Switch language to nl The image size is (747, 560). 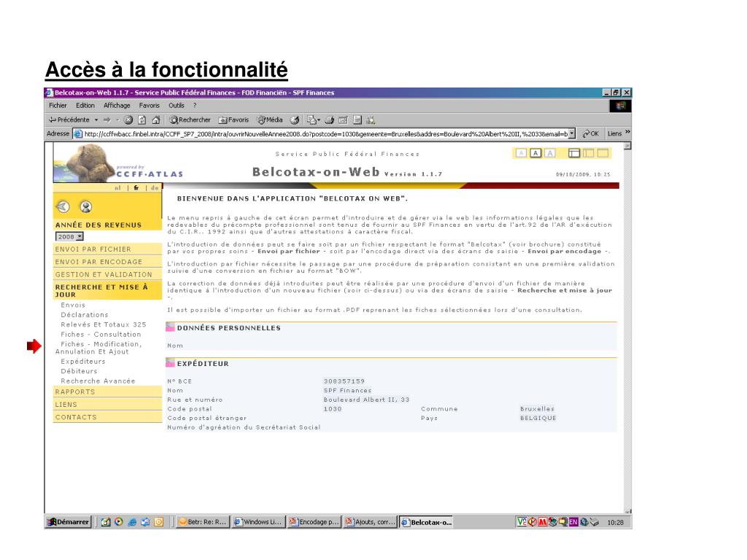point(117,188)
